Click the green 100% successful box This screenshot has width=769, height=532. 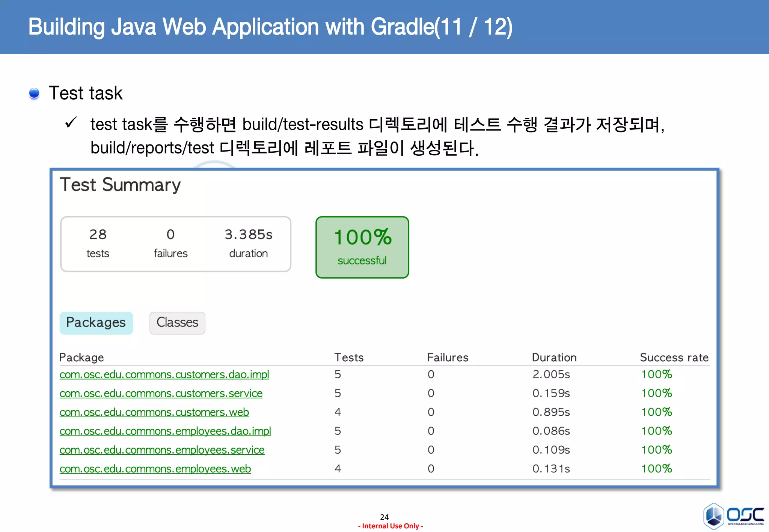coord(362,247)
